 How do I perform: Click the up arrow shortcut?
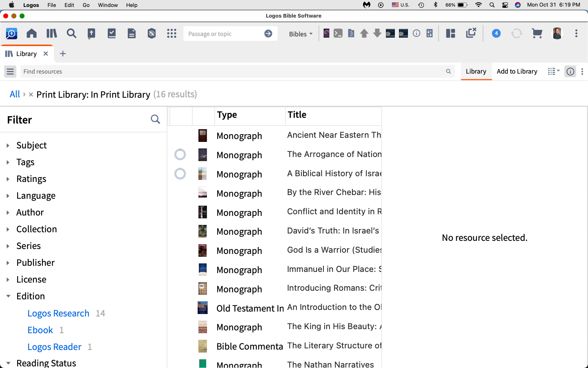pyautogui.click(x=364, y=34)
